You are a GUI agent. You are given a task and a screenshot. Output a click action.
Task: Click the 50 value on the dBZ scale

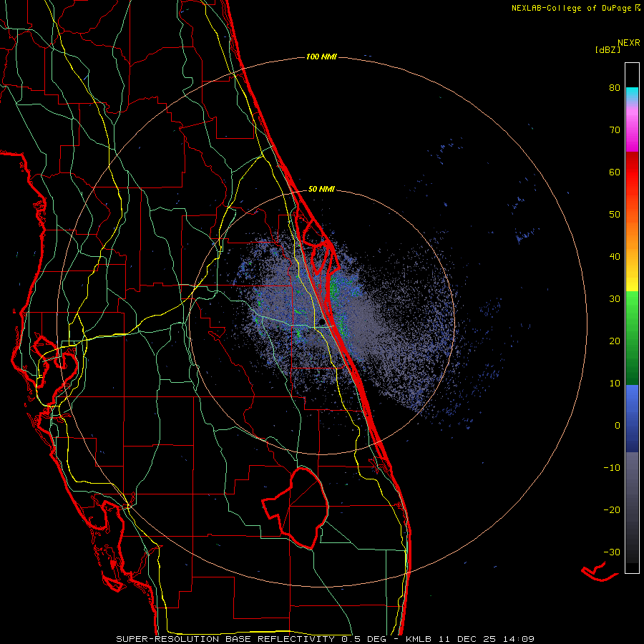pos(615,215)
